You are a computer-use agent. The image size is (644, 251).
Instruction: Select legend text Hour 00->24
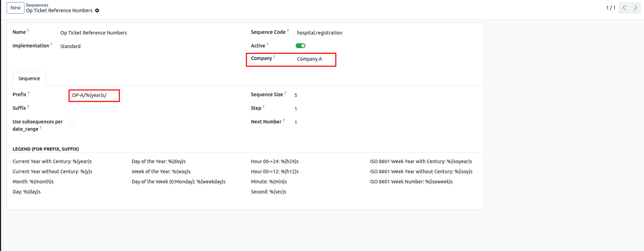tap(275, 161)
